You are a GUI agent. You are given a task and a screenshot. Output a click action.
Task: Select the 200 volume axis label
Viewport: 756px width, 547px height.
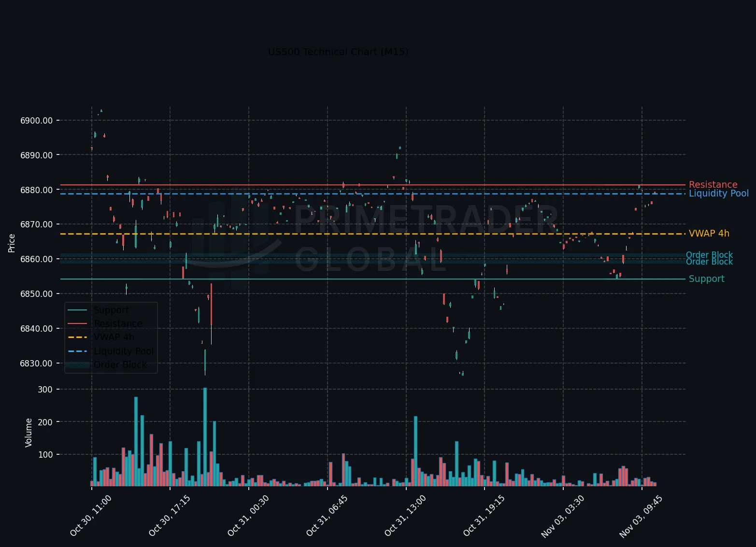[45, 422]
